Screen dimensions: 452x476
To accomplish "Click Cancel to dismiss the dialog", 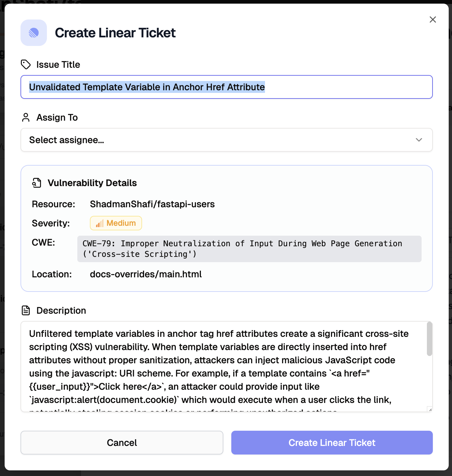I will [x=122, y=443].
